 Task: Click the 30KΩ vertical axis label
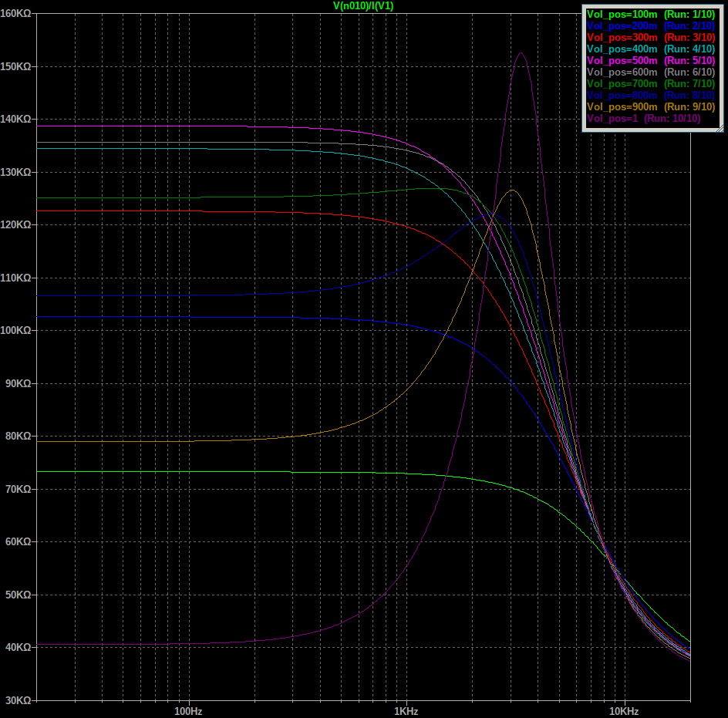click(18, 700)
